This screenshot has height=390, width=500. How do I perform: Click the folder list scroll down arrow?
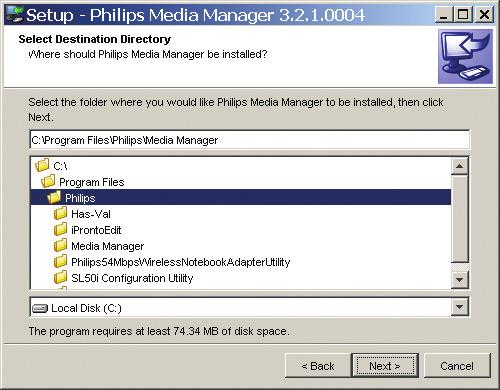460,279
